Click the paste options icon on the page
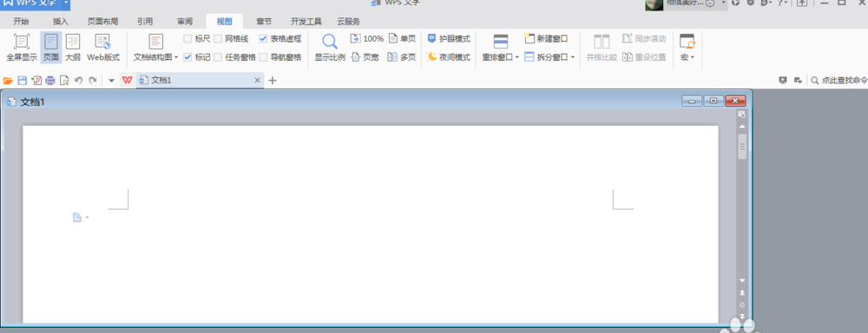Viewport: 868px width, 333px height. [77, 218]
